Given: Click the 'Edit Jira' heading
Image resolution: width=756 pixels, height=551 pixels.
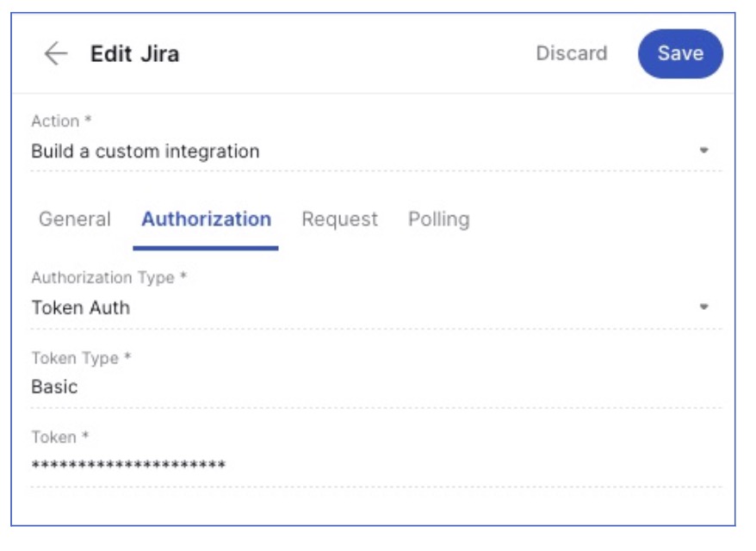Looking at the screenshot, I should (x=134, y=53).
